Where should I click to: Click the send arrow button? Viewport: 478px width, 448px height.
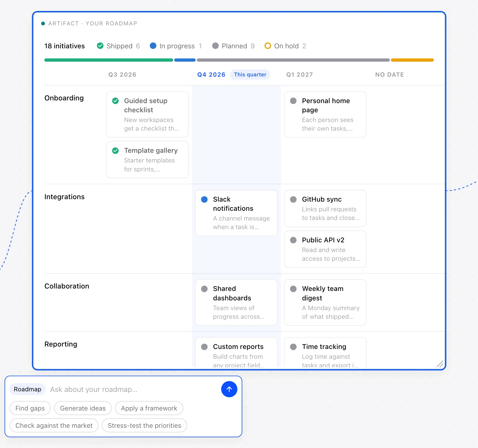click(x=229, y=389)
